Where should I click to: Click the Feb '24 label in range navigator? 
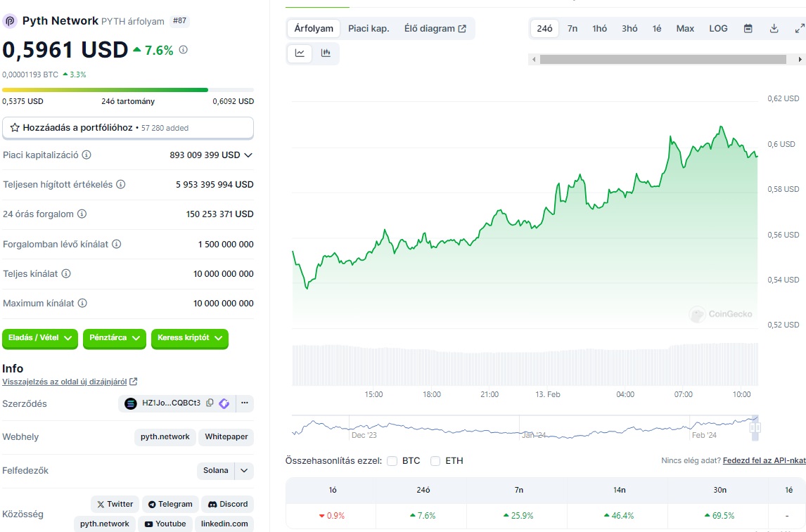[x=704, y=435]
